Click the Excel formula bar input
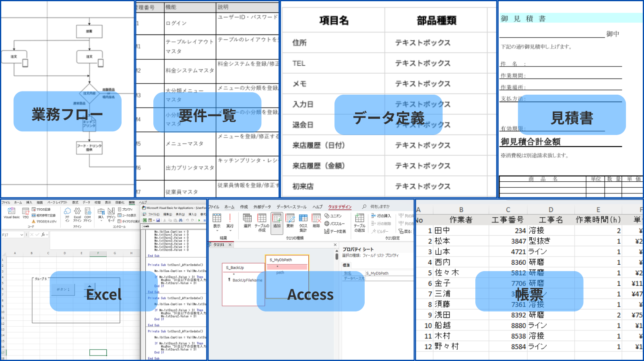The width and height of the screenshot is (644, 361). point(95,241)
